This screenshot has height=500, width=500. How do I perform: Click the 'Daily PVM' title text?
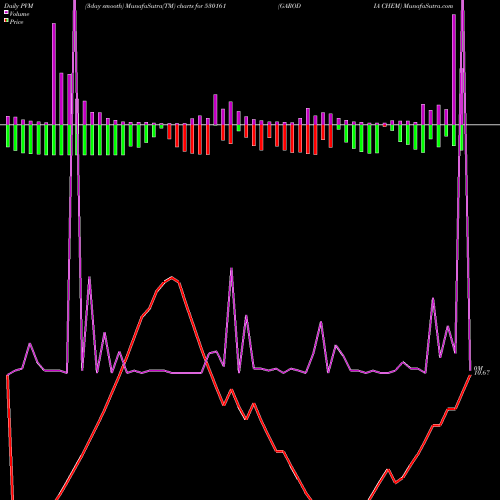19,6
